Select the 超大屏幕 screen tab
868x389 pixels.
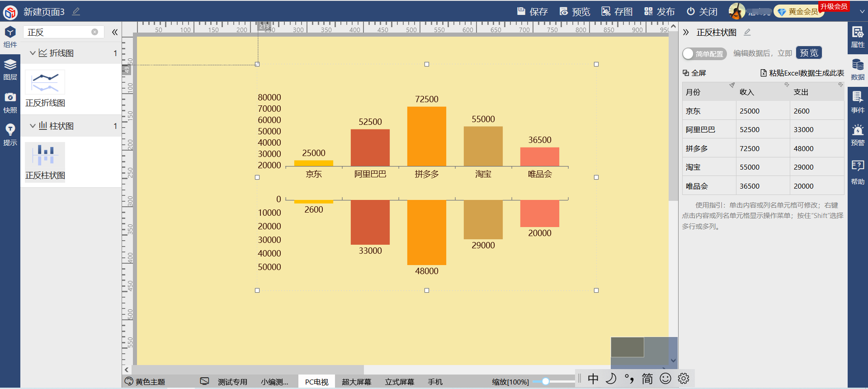tap(356, 382)
